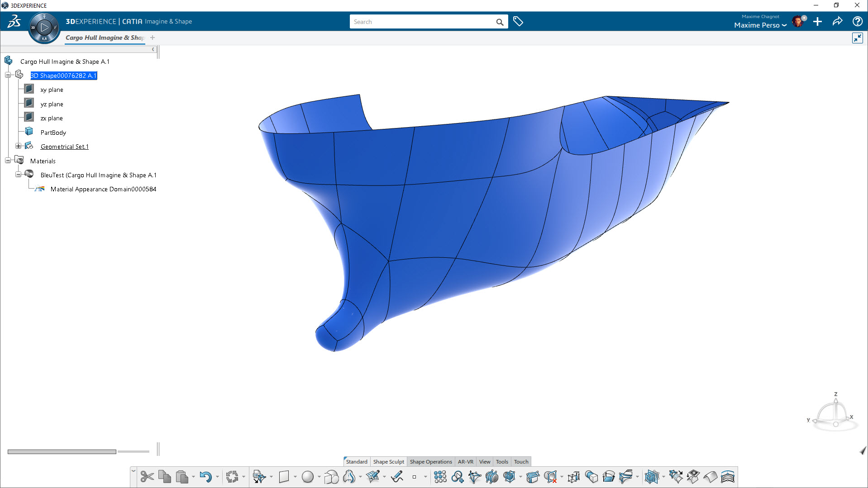Undo the last action with the blue arrow
This screenshot has height=488, width=868.
(205, 477)
